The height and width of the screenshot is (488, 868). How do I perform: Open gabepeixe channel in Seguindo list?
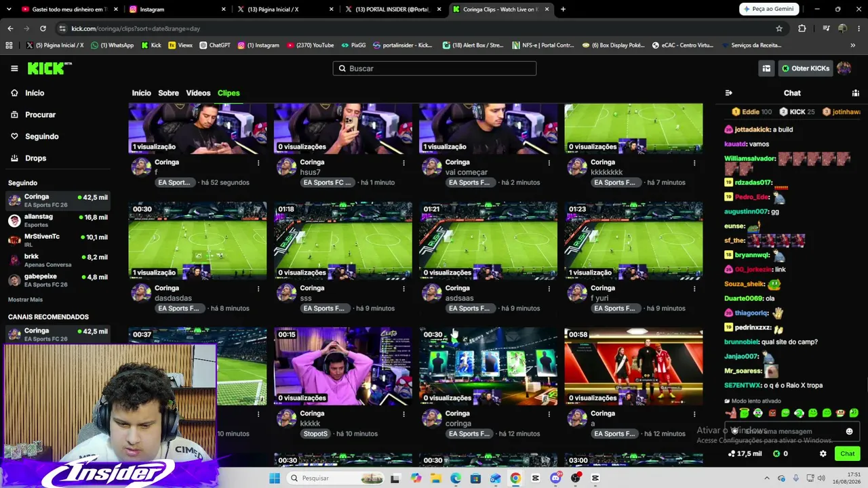tap(58, 280)
